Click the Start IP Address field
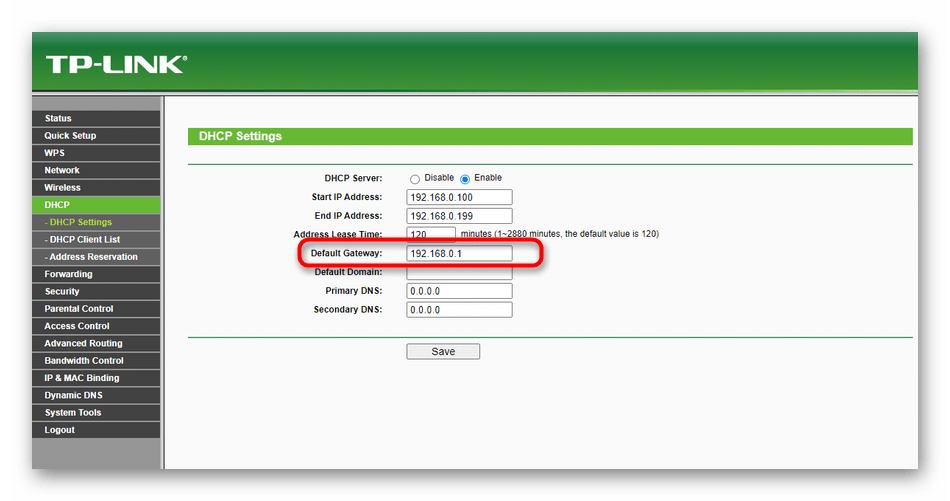Viewport: 950px width, 501px height. pyautogui.click(x=459, y=197)
